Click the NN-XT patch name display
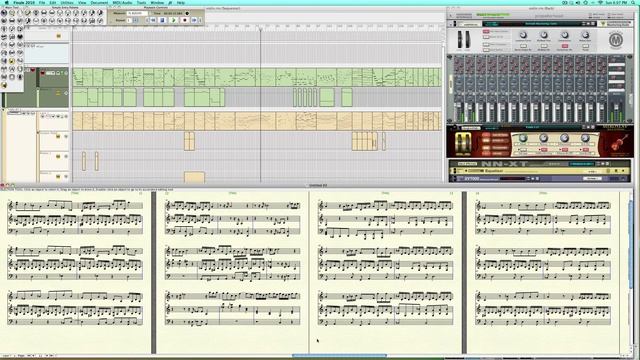Image resolution: width=640 pixels, height=360 pixels. click(582, 164)
